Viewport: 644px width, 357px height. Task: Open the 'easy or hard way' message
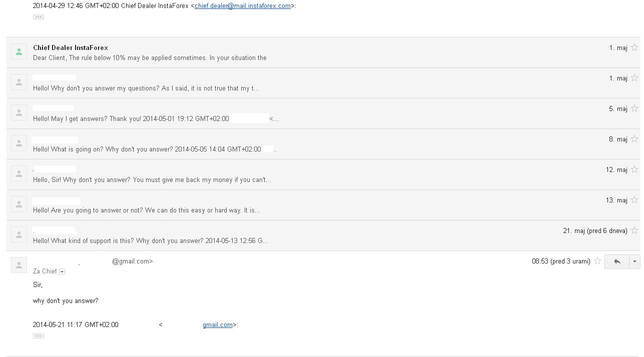147,210
